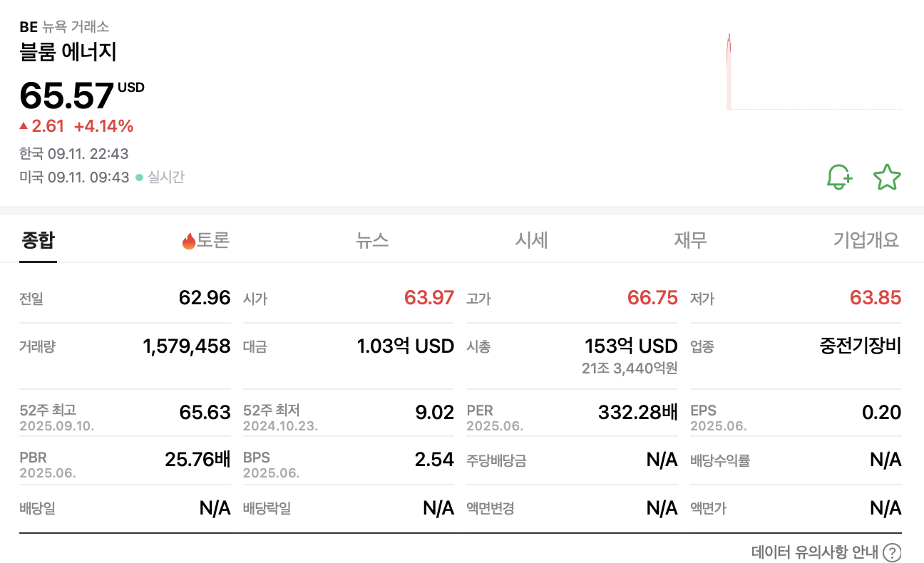
Task: Click the 21조 3,440억원 market cap text
Action: click(x=630, y=368)
